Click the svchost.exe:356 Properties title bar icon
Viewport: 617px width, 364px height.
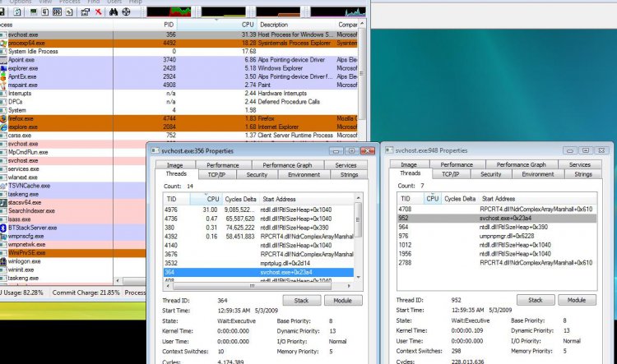(x=155, y=151)
